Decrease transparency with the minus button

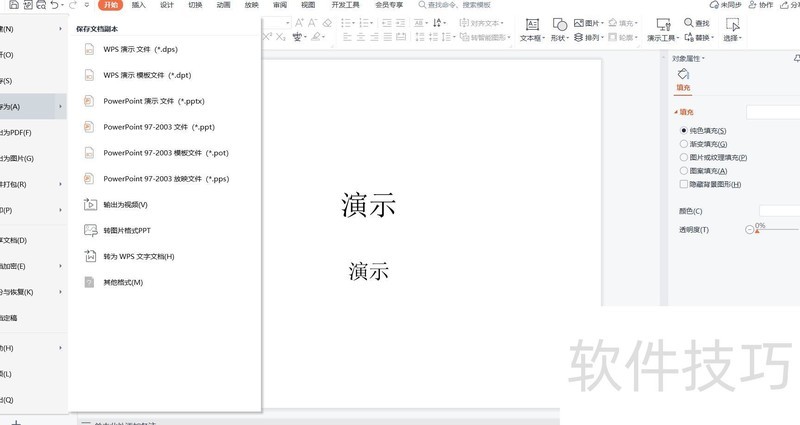(749, 230)
